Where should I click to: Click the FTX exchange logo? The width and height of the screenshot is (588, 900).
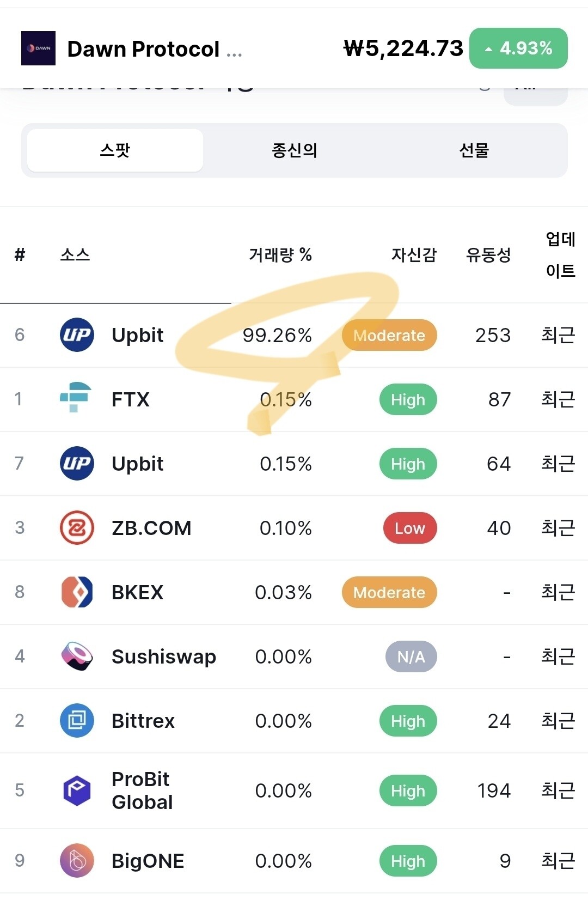tap(77, 399)
